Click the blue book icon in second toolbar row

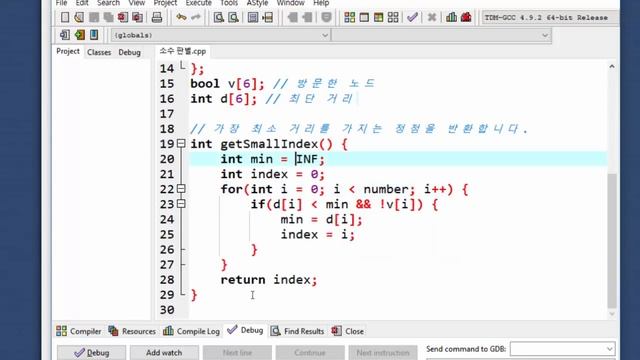pos(94,35)
